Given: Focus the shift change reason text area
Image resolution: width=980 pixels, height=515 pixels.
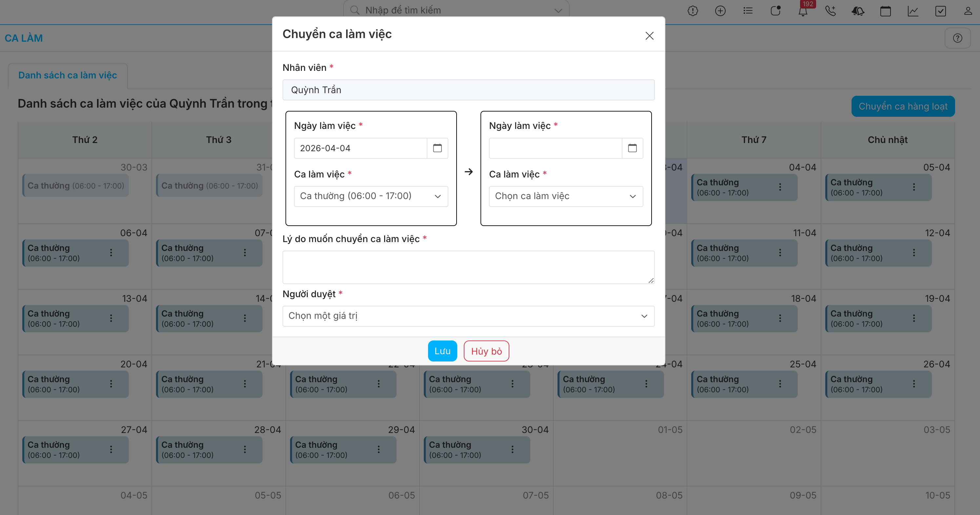Looking at the screenshot, I should tap(468, 267).
